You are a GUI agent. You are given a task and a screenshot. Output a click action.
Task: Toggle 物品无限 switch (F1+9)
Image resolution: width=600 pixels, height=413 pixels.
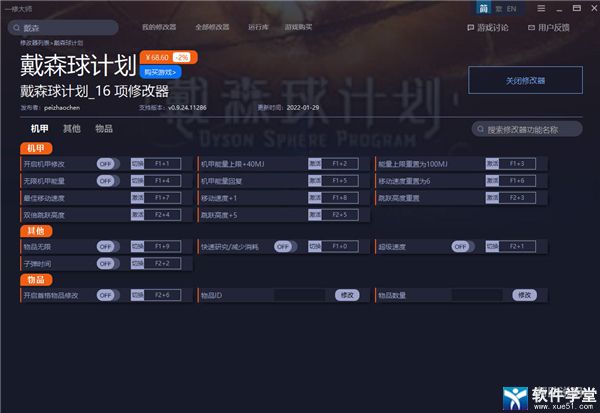108,246
